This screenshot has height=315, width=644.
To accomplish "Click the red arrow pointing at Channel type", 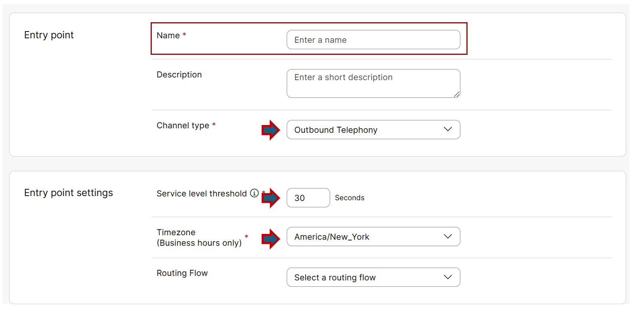I will pyautogui.click(x=271, y=130).
